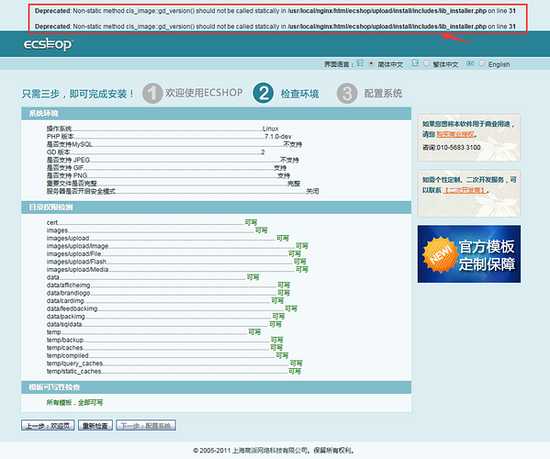Click the 官方模板 定制保障 banner
Screen dimensions: 550x459
(469, 254)
